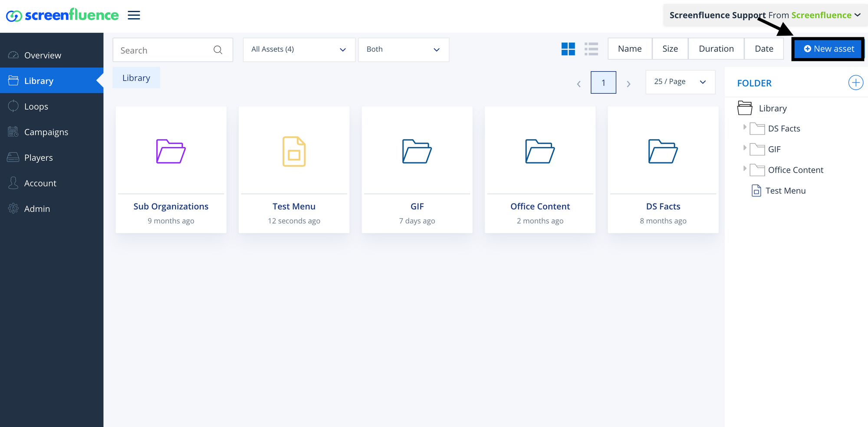Select GIF label in folder tree
This screenshot has height=427, width=868.
click(x=774, y=150)
